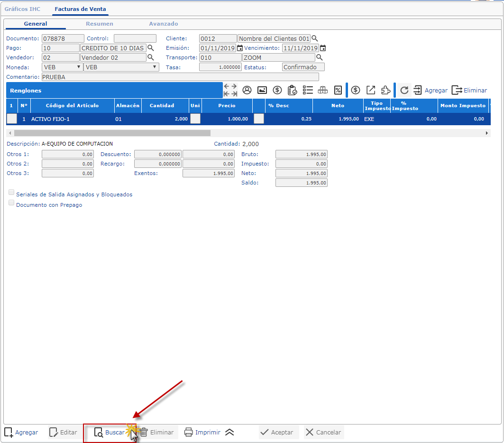Screen dimensions: 504x443
Task: Open the Gráficos IHC tab
Action: [23, 9]
